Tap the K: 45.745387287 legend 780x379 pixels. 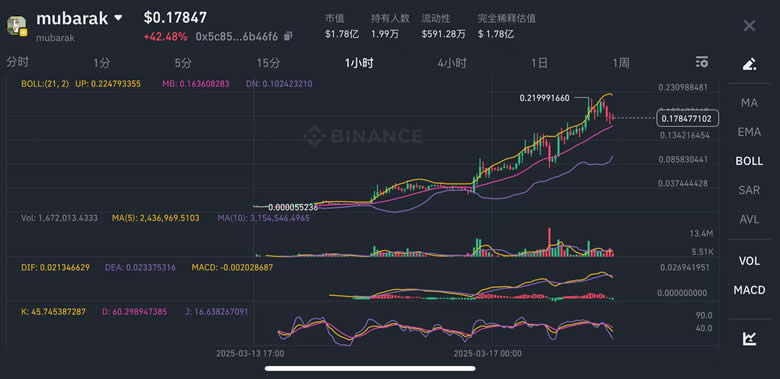click(x=53, y=312)
